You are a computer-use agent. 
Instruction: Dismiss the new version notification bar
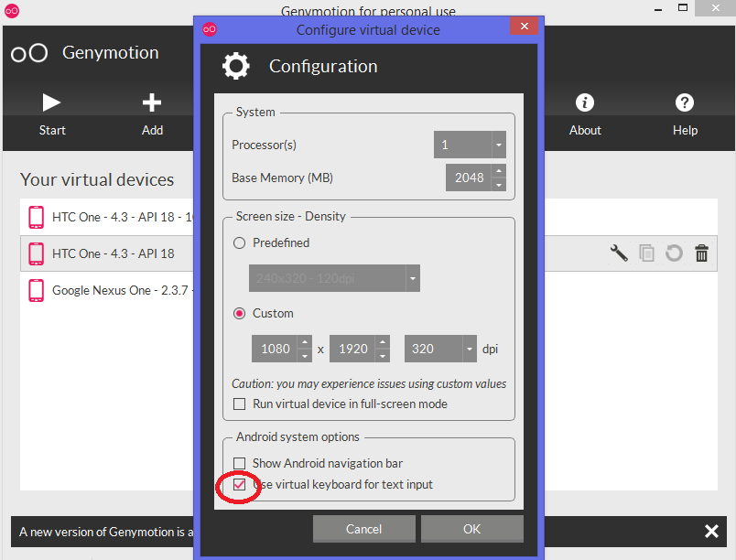(711, 532)
